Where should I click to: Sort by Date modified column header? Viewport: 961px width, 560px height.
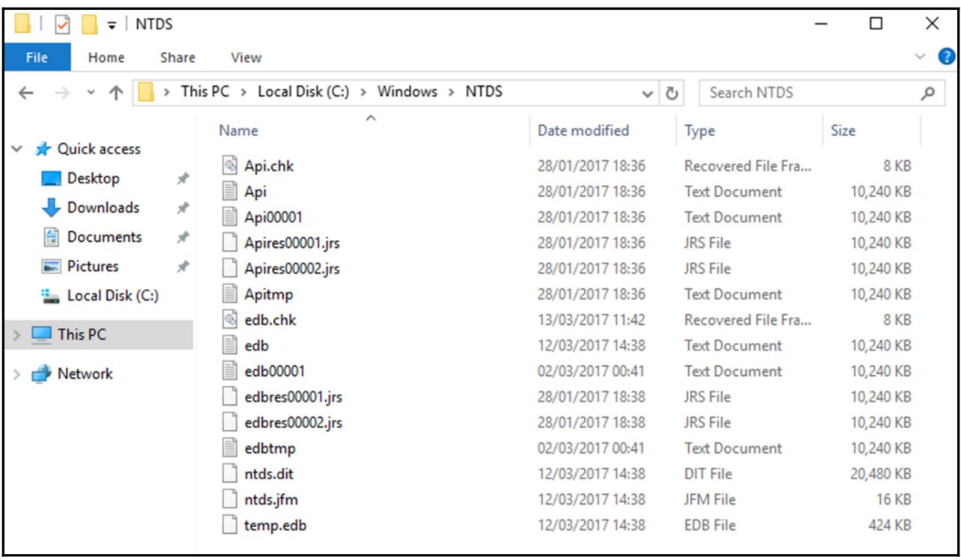[x=583, y=130]
